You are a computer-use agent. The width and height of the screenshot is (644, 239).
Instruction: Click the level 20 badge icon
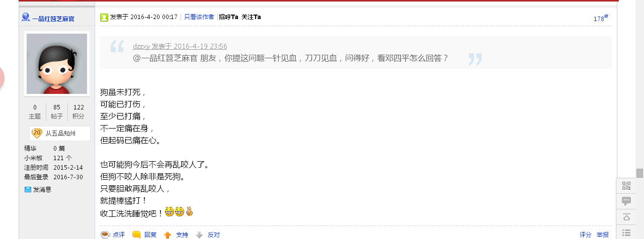[37, 133]
